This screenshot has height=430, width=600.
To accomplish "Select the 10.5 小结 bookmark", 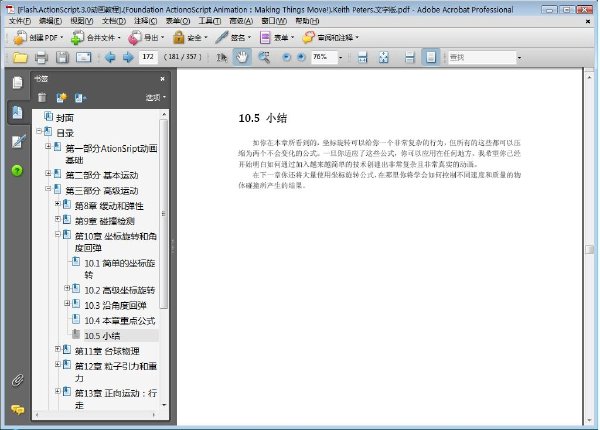I will click(102, 336).
